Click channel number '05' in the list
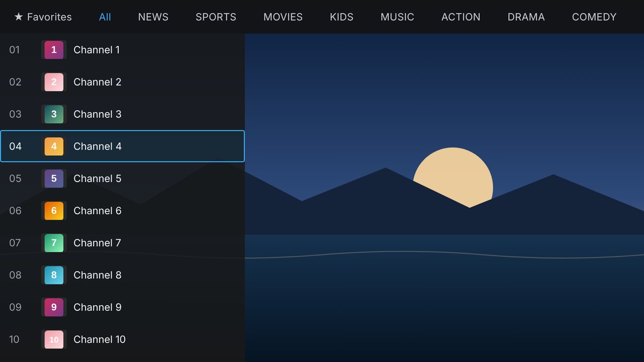Image resolution: width=644 pixels, height=362 pixels. click(15, 178)
